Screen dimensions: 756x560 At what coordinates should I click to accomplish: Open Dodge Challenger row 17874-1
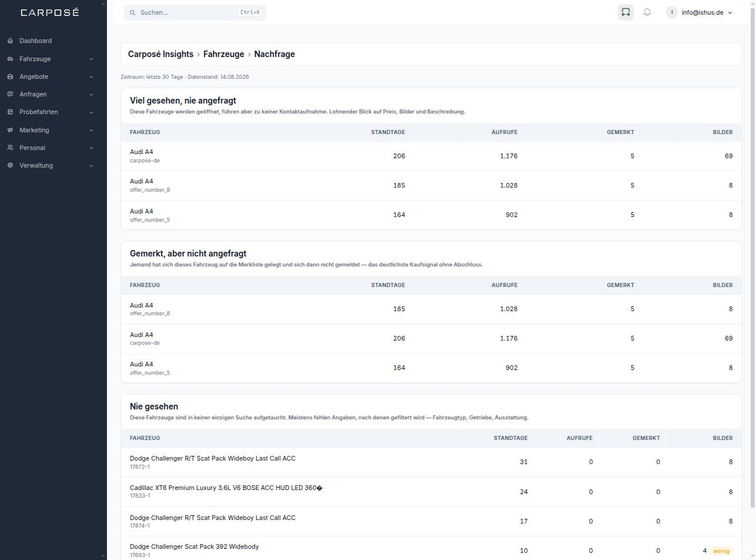[431, 521]
